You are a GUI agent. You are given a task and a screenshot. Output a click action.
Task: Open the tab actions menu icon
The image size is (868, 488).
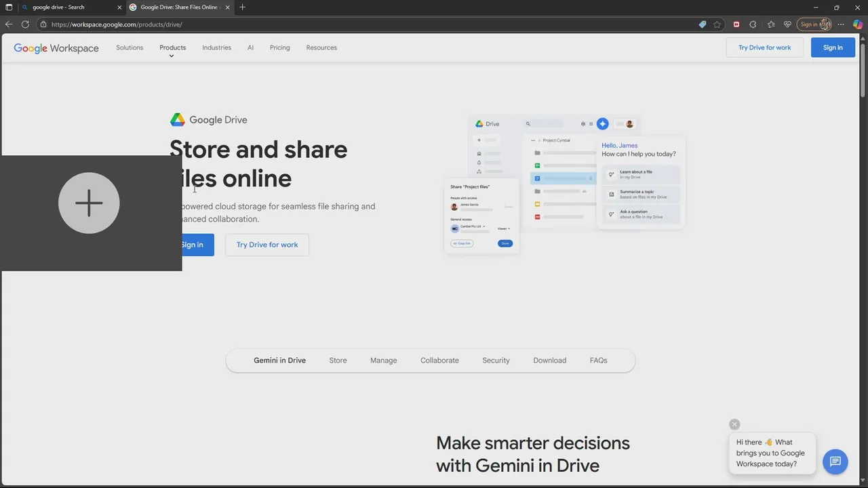pos(9,7)
